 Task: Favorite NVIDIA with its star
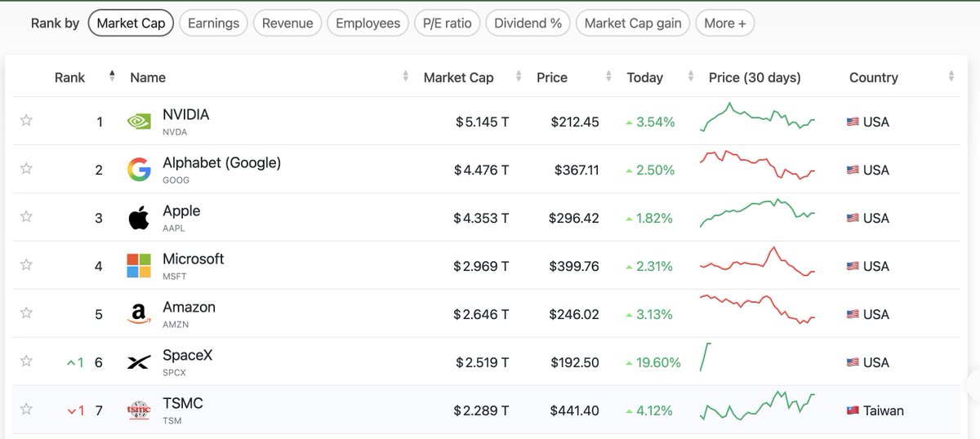(x=26, y=121)
